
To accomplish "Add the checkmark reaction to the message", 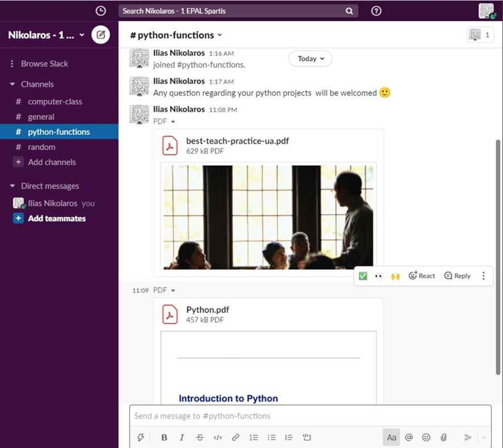I will [x=363, y=276].
